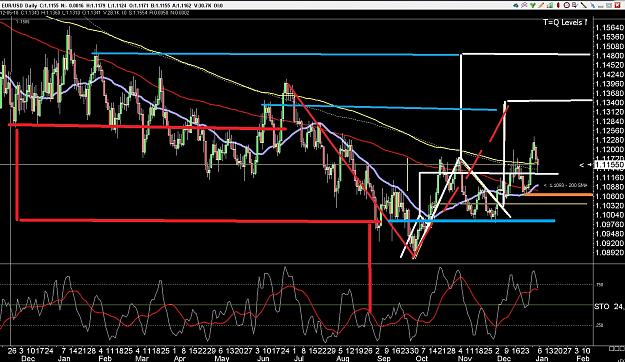This screenshot has height=362, width=625.
Task: Click the Aug month label on time axis
Action: pyautogui.click(x=343, y=358)
